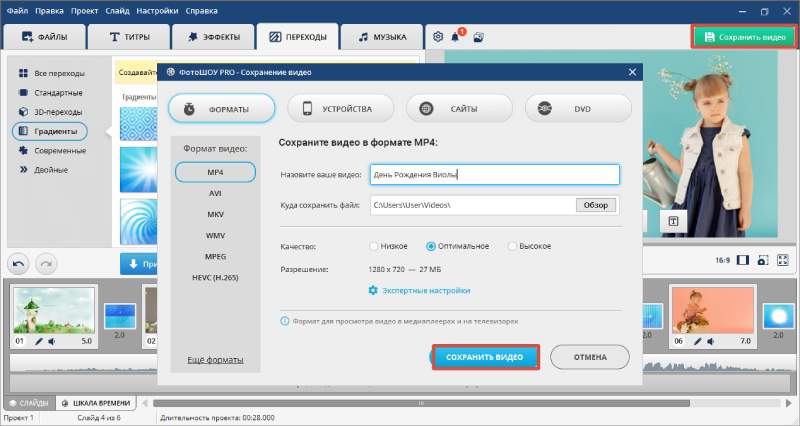Choose MP4 video format
800x426 pixels.
[215, 172]
